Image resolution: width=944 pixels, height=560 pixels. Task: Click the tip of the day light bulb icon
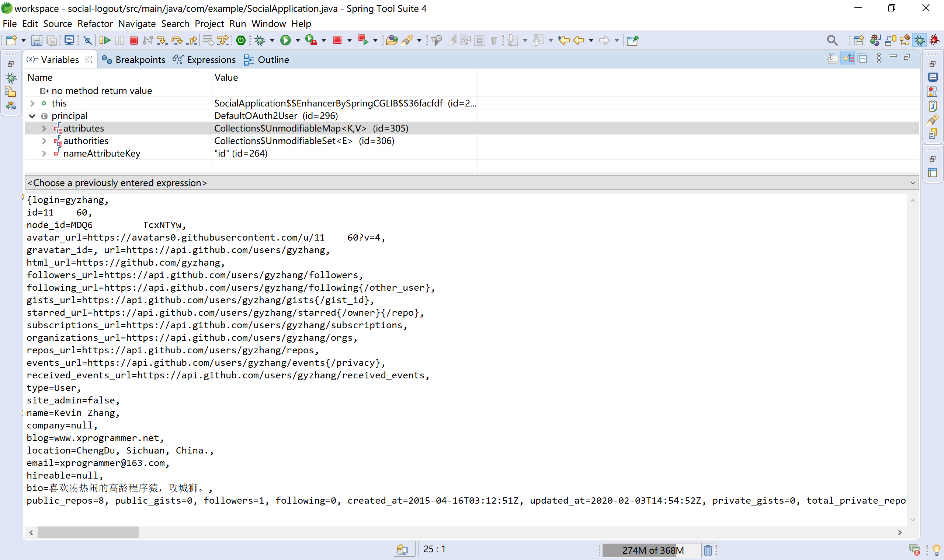point(937,550)
